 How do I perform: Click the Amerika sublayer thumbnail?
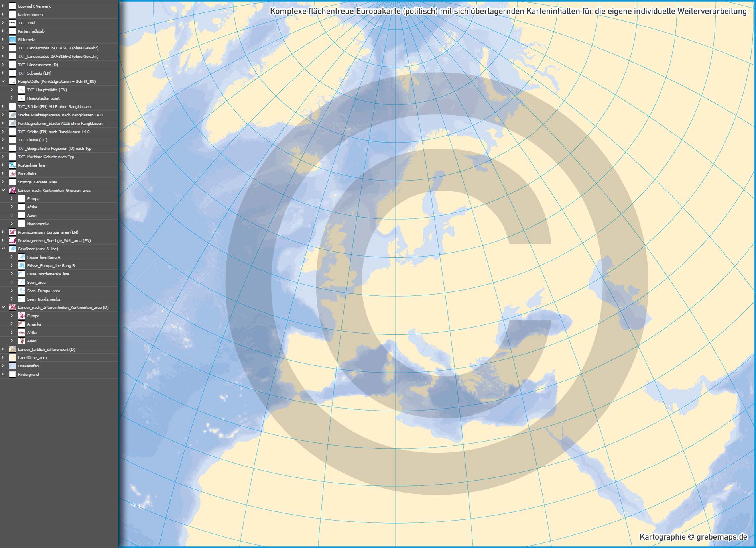(22, 324)
